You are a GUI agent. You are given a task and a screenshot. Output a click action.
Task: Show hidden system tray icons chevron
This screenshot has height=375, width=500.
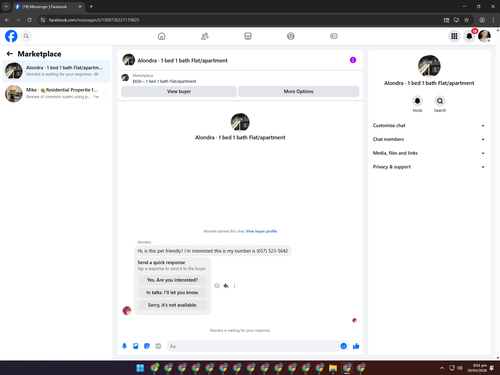coord(442,368)
